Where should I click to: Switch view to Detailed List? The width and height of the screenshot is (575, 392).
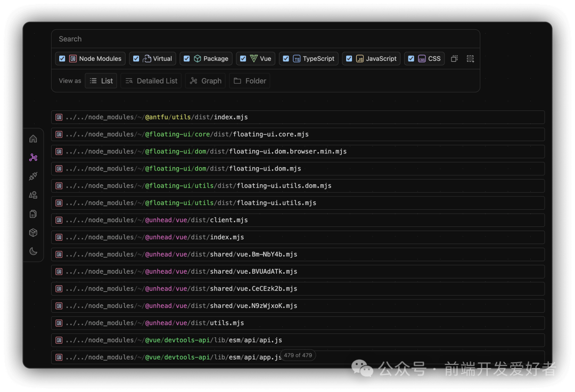[x=151, y=81]
